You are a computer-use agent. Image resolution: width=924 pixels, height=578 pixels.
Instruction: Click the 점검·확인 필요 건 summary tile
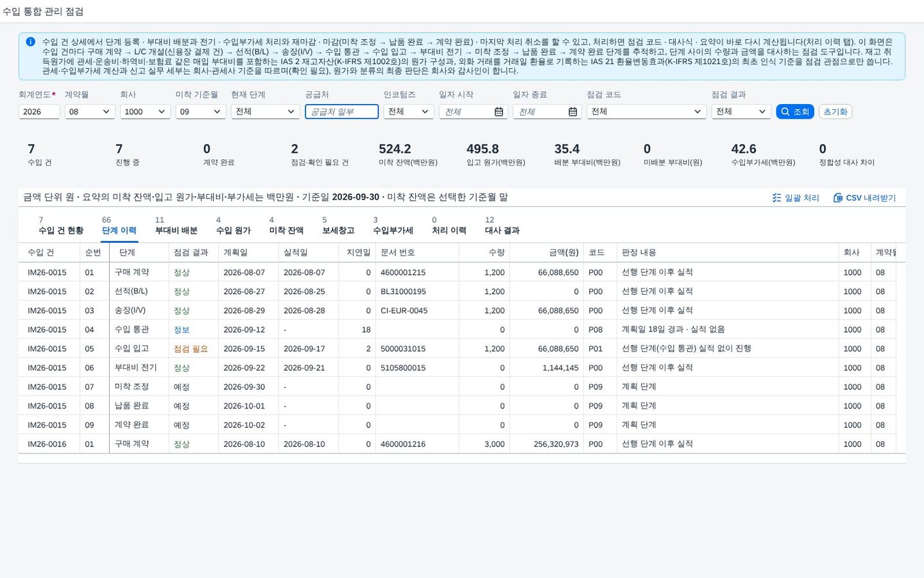(x=320, y=155)
